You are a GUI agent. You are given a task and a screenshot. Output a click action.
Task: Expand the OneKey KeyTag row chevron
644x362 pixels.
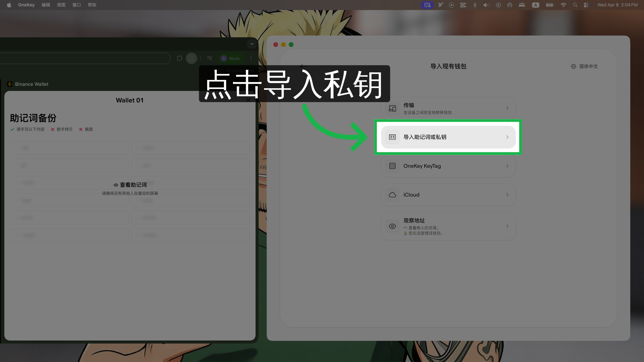[507, 166]
